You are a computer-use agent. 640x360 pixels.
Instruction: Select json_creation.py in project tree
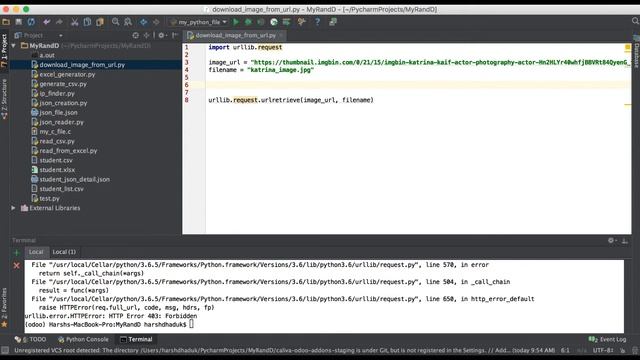pos(60,103)
